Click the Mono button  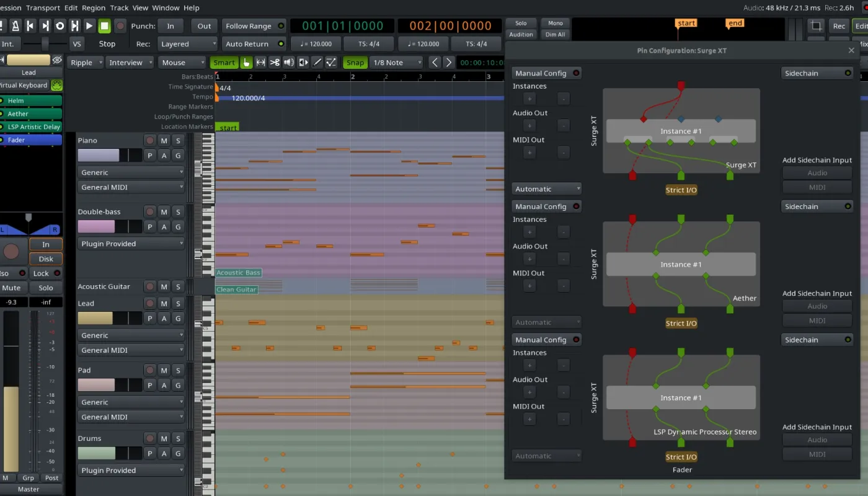coord(556,23)
